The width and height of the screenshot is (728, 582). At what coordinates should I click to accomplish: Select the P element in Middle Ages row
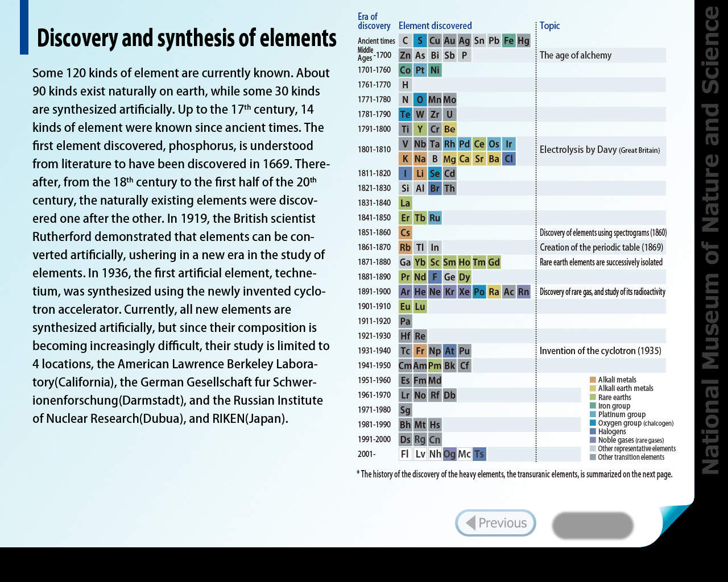(464, 55)
